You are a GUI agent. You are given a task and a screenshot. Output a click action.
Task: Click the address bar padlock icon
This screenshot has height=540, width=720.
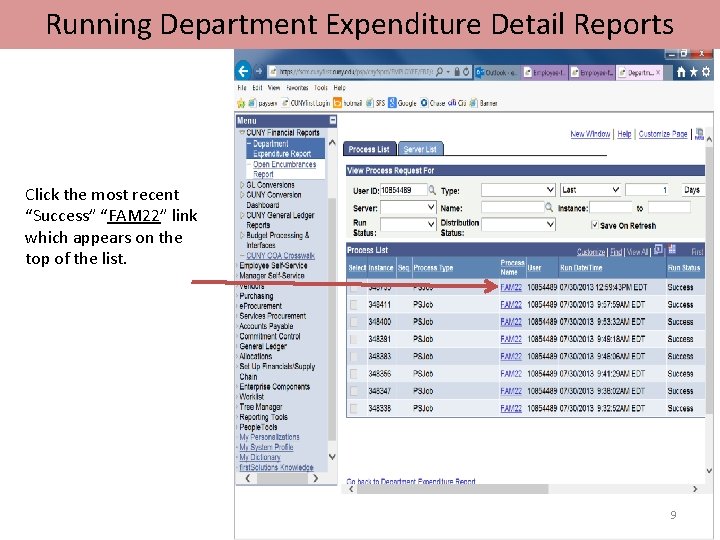(x=457, y=72)
